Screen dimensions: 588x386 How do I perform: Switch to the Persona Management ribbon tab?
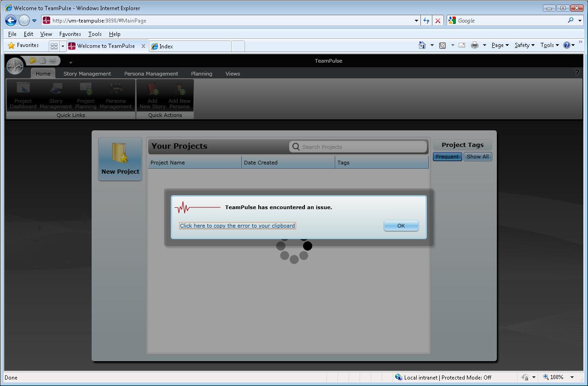pyautogui.click(x=151, y=73)
